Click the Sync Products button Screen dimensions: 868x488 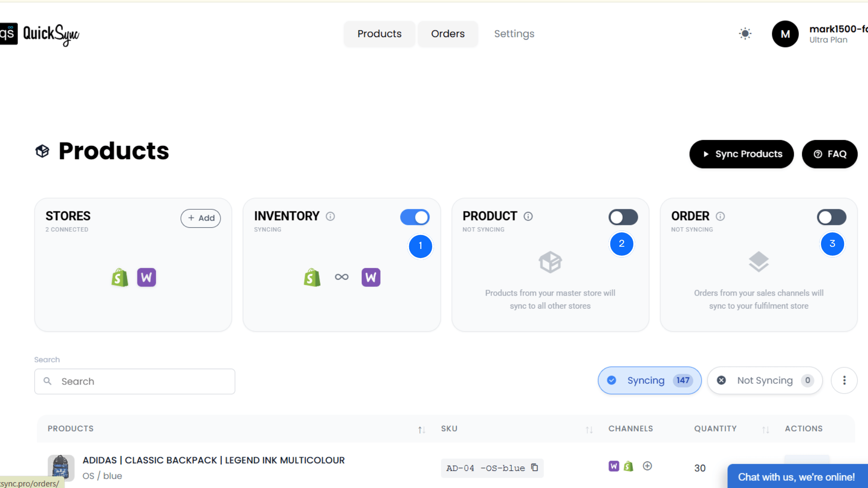pos(741,154)
